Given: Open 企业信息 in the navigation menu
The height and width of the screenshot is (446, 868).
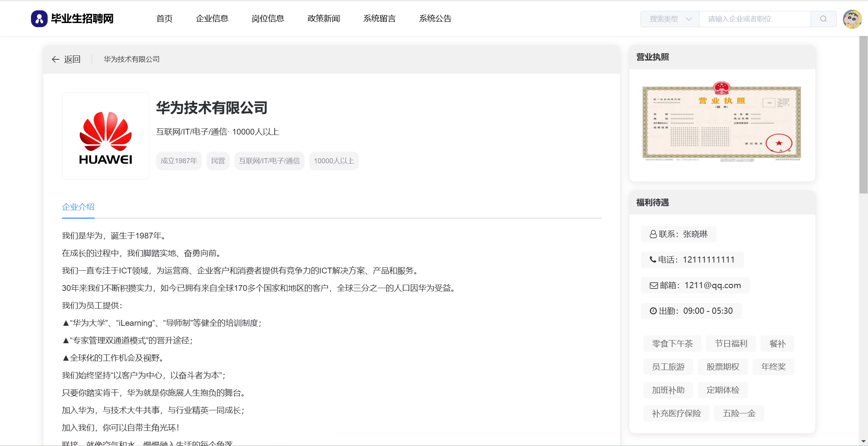Looking at the screenshot, I should pyautogui.click(x=212, y=19).
